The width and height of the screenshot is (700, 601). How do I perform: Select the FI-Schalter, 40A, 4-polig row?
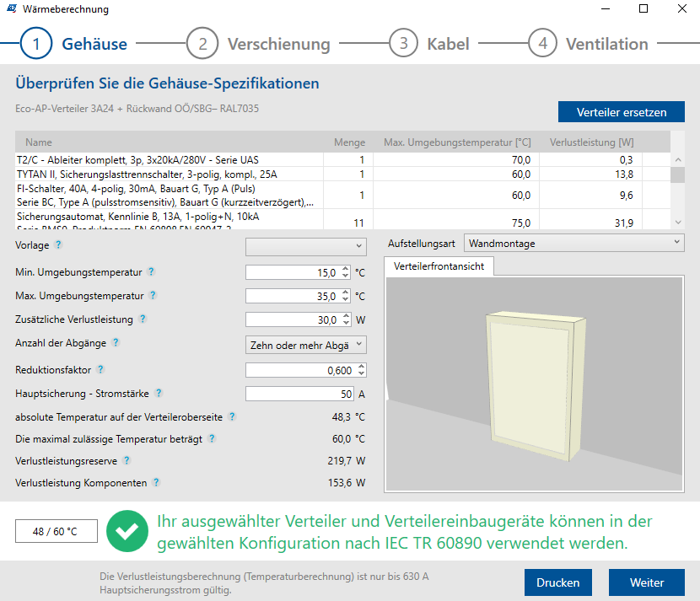point(342,195)
